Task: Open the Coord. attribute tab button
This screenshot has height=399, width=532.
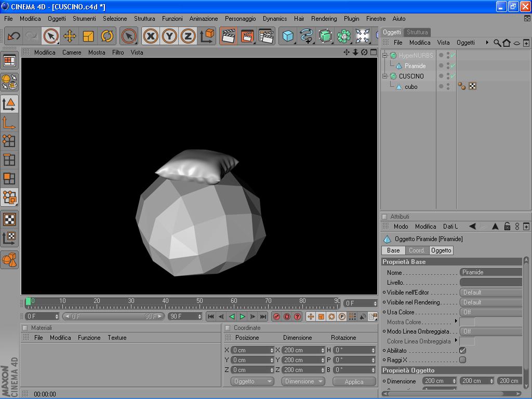Action: tap(417, 250)
